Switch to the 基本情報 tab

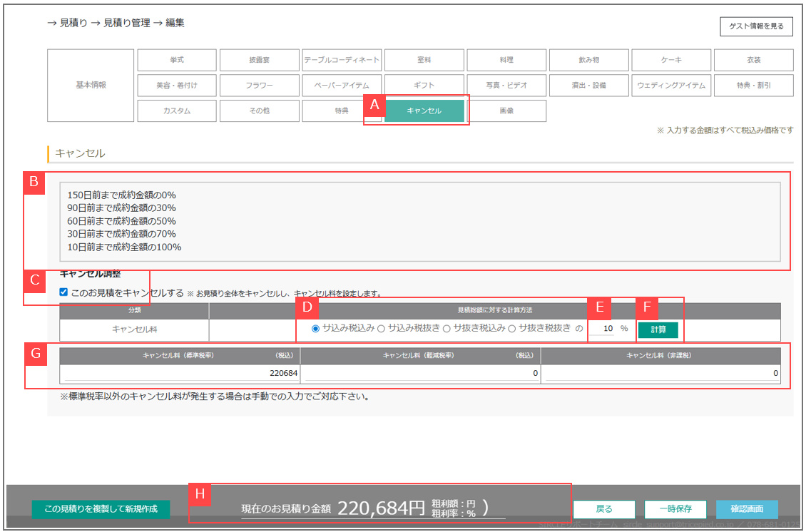91,86
